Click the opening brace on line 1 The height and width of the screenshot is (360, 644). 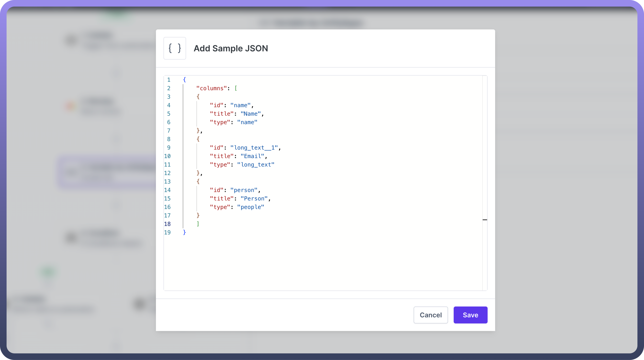pyautogui.click(x=184, y=80)
